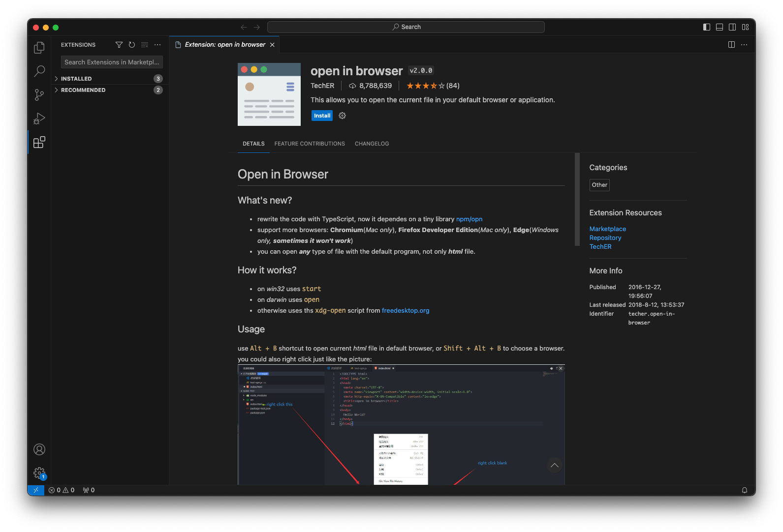783x532 pixels.
Task: Open the Run and Debug view
Action: tap(39, 118)
